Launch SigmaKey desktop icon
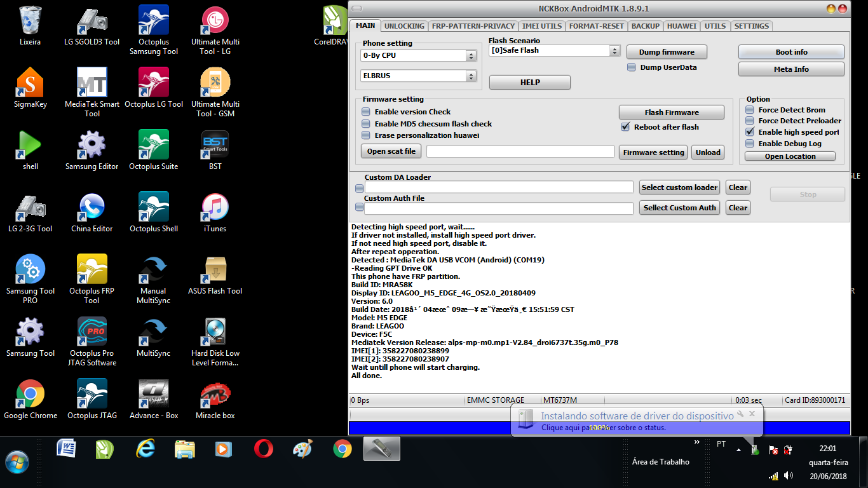 coord(30,88)
